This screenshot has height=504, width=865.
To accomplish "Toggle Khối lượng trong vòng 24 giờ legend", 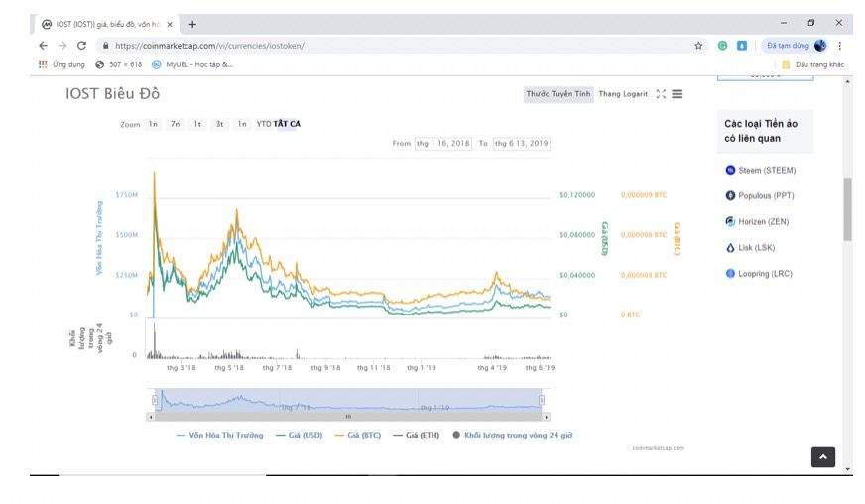I will click(513, 435).
